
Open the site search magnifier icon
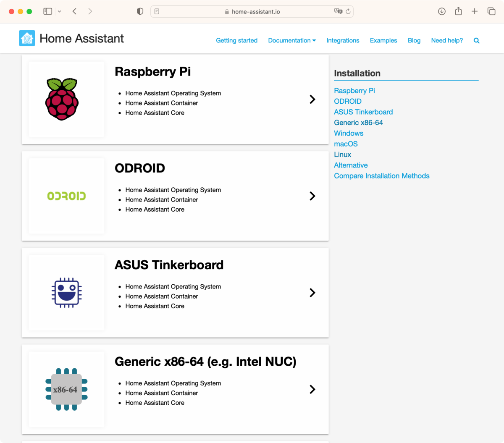pyautogui.click(x=476, y=41)
